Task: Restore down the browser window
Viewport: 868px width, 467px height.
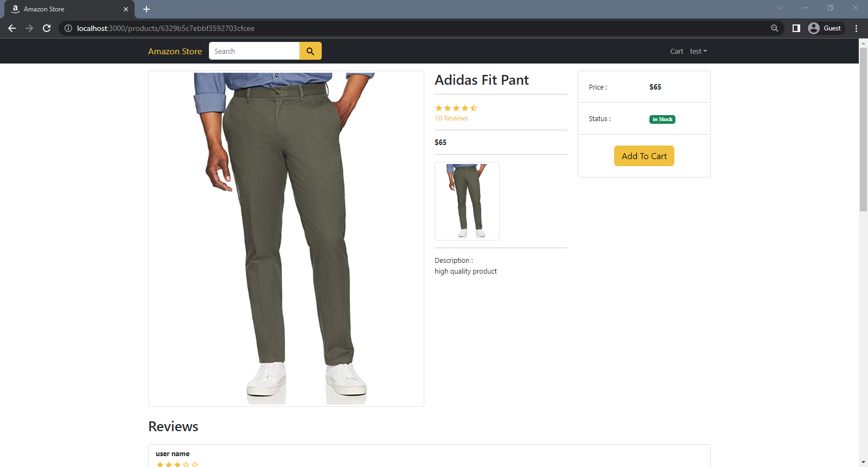Action: point(831,8)
